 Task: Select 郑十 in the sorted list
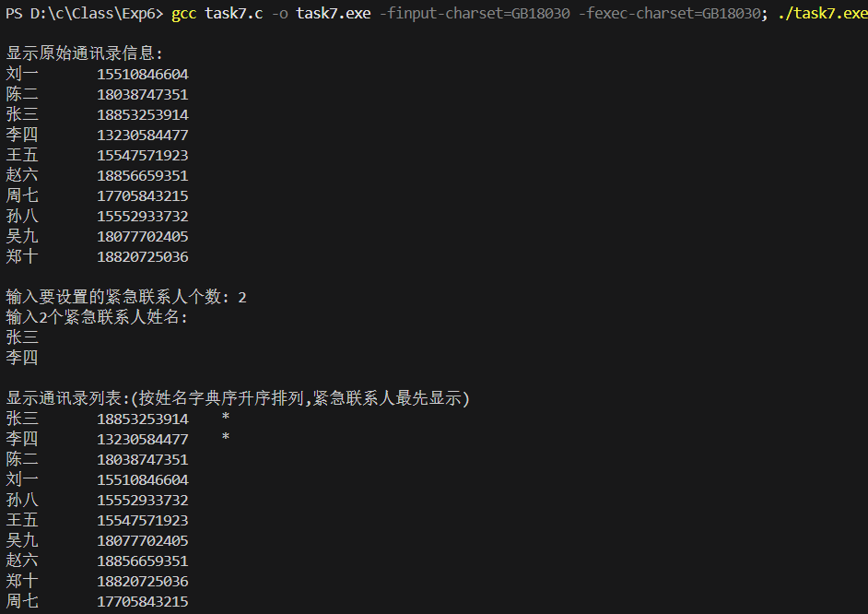(22, 581)
